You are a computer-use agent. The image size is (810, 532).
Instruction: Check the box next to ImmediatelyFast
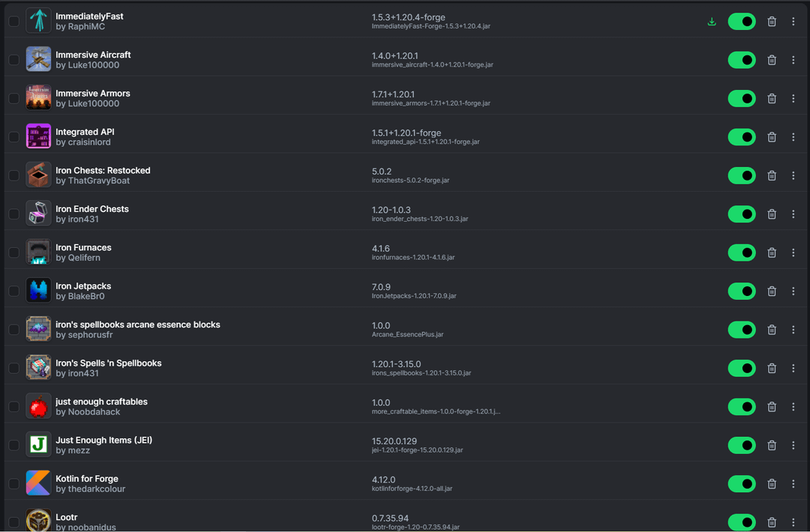[x=14, y=22]
